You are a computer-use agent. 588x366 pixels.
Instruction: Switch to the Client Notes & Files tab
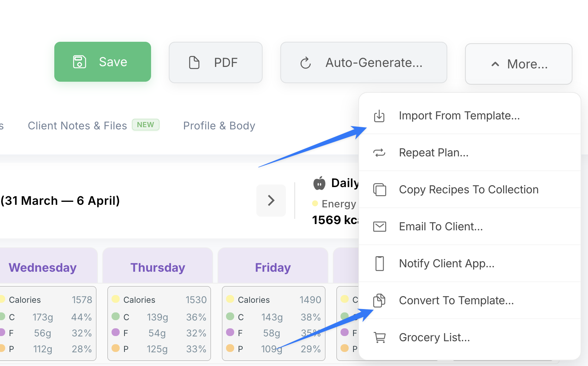pyautogui.click(x=77, y=126)
